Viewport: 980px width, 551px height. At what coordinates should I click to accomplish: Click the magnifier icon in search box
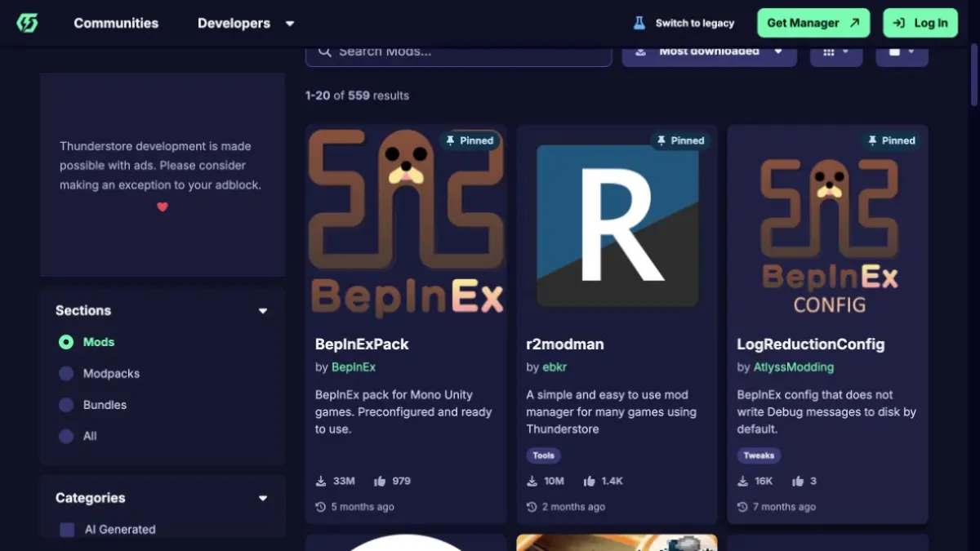(324, 51)
